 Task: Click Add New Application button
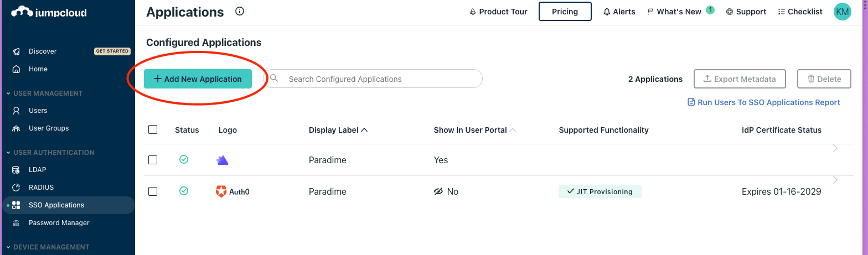[198, 79]
